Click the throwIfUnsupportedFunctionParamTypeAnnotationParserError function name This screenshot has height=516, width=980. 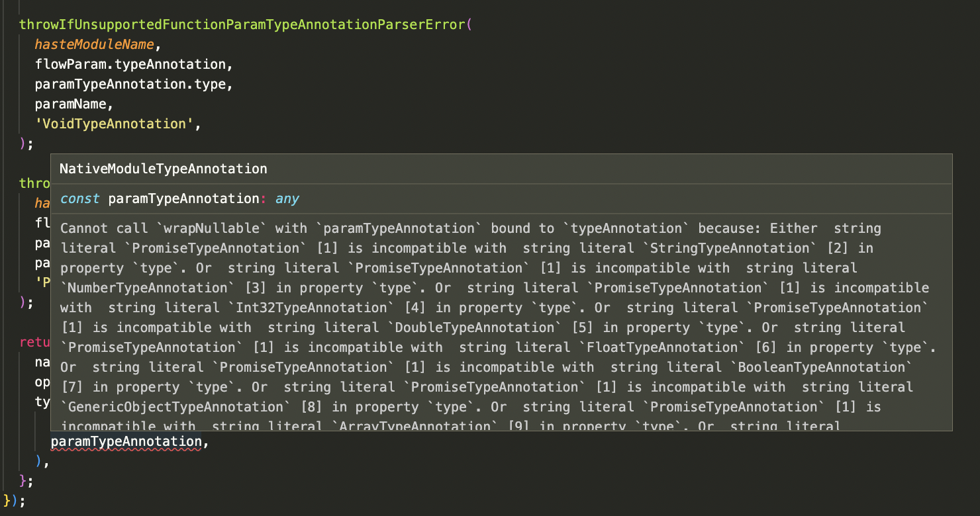pos(242,24)
